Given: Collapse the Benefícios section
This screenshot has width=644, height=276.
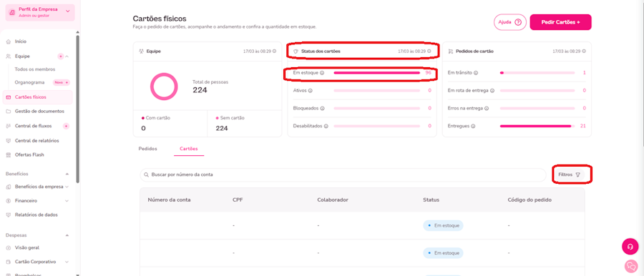Looking at the screenshot, I should point(67,174).
